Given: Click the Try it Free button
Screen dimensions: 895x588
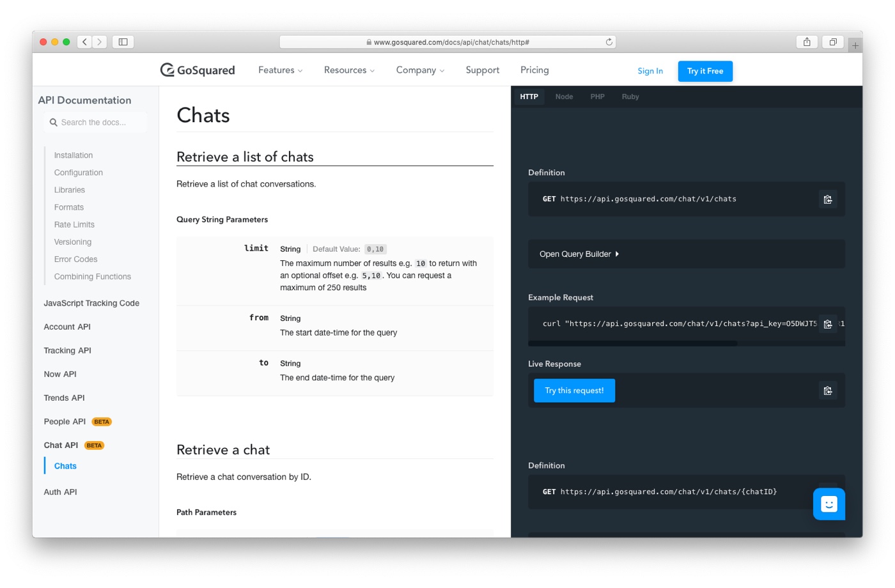Looking at the screenshot, I should coord(704,71).
